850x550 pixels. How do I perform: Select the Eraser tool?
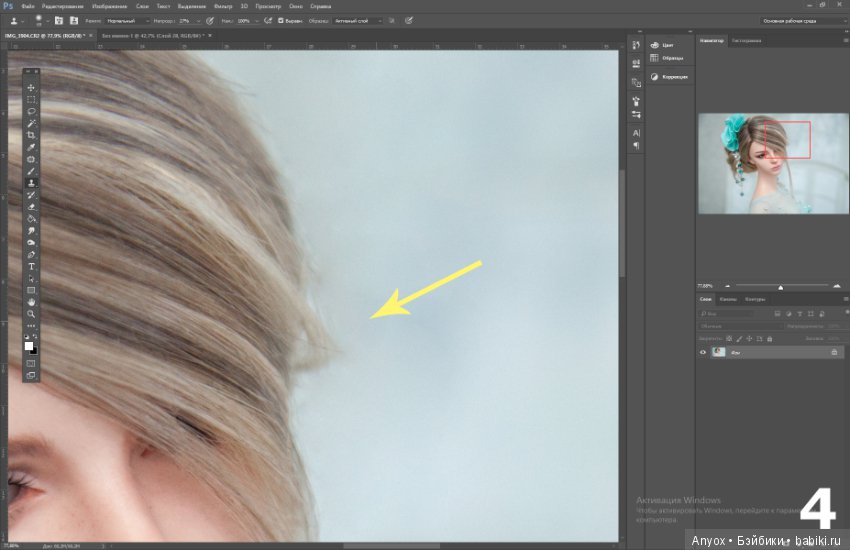(x=31, y=207)
